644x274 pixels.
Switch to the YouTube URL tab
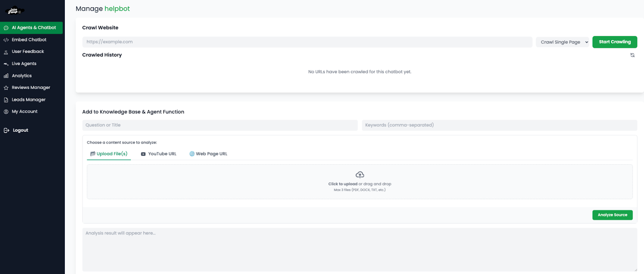[x=159, y=154]
